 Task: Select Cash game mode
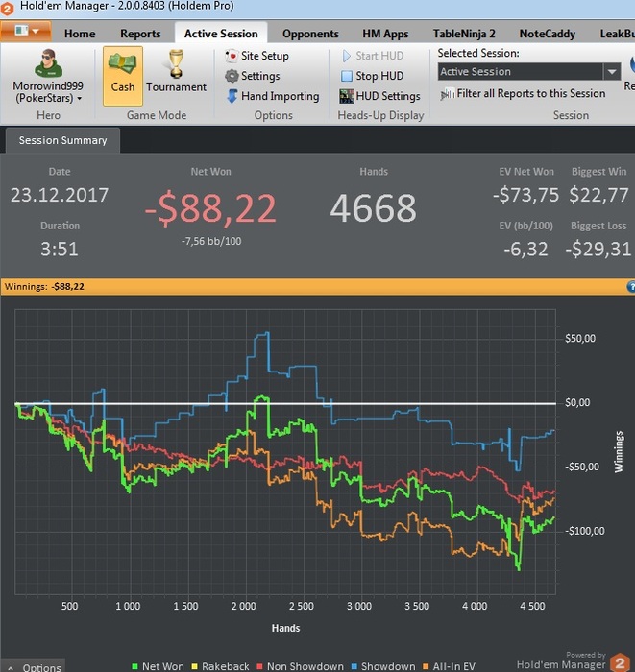click(x=123, y=76)
